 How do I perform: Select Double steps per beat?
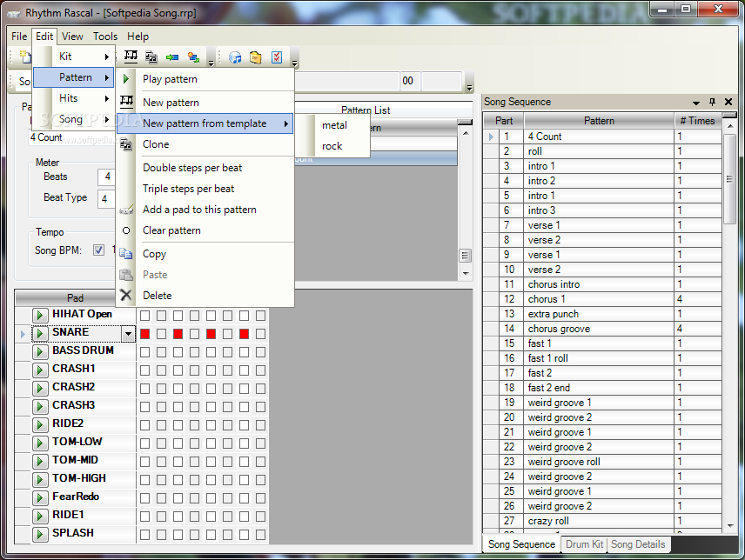click(x=205, y=168)
